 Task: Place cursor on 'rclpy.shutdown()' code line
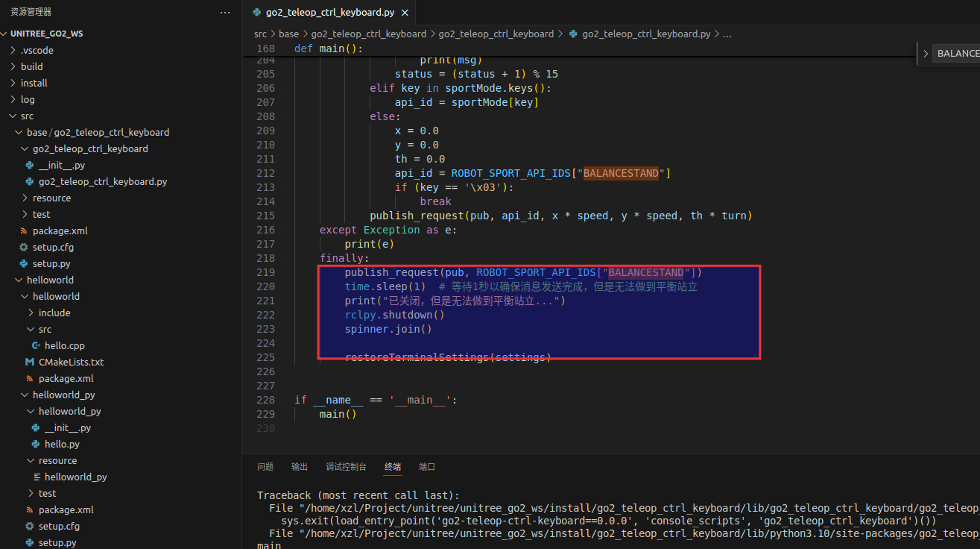[x=394, y=315]
